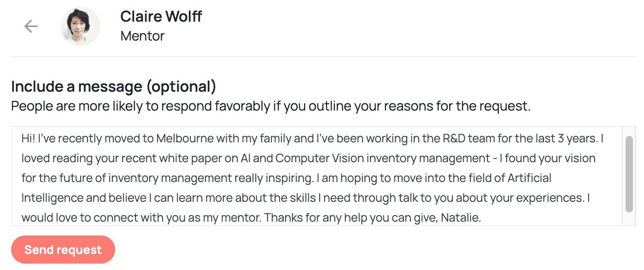Viewport: 644px width, 270px height.
Task: Click the hint text about outlining reasons
Action: pos(271,106)
